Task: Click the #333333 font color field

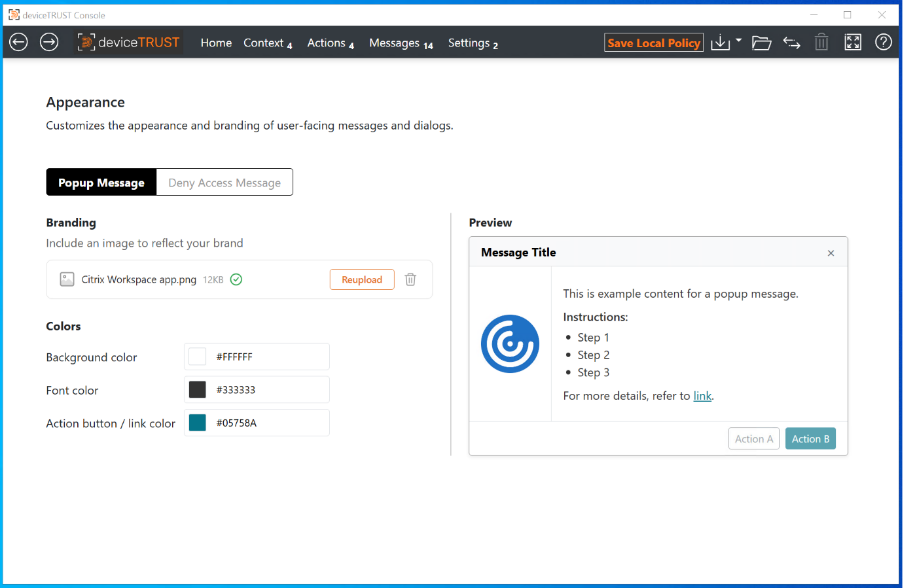Action: 257,390
